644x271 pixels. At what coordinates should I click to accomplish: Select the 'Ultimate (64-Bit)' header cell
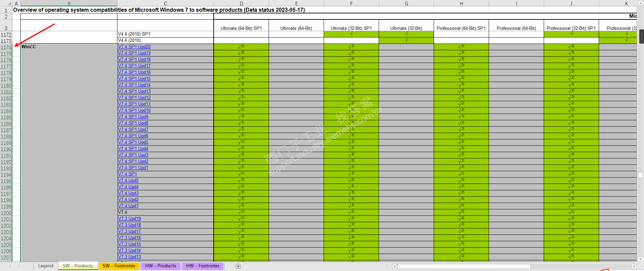(x=296, y=25)
